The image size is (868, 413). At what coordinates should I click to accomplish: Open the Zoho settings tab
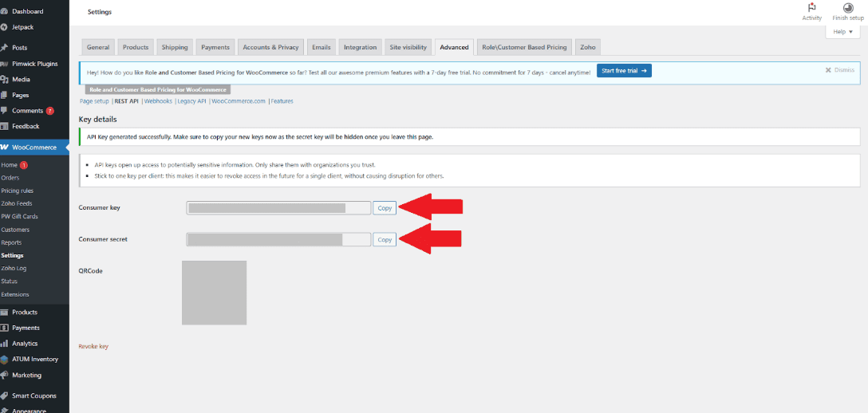[587, 48]
